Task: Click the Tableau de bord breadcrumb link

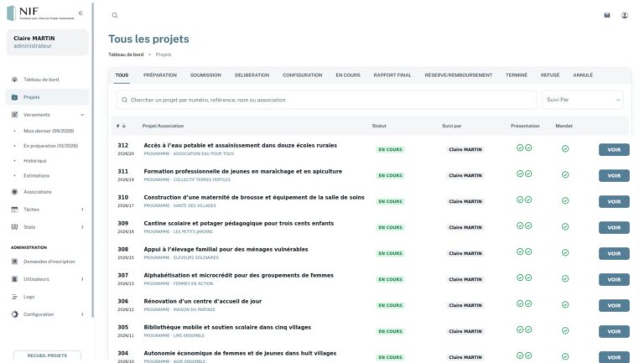Action: pos(126,54)
